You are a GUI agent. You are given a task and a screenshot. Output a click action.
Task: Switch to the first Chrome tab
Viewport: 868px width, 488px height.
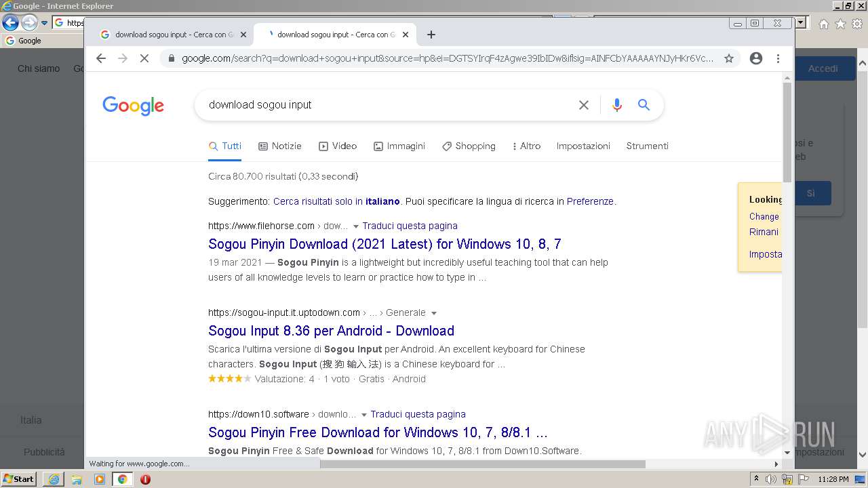(x=173, y=35)
